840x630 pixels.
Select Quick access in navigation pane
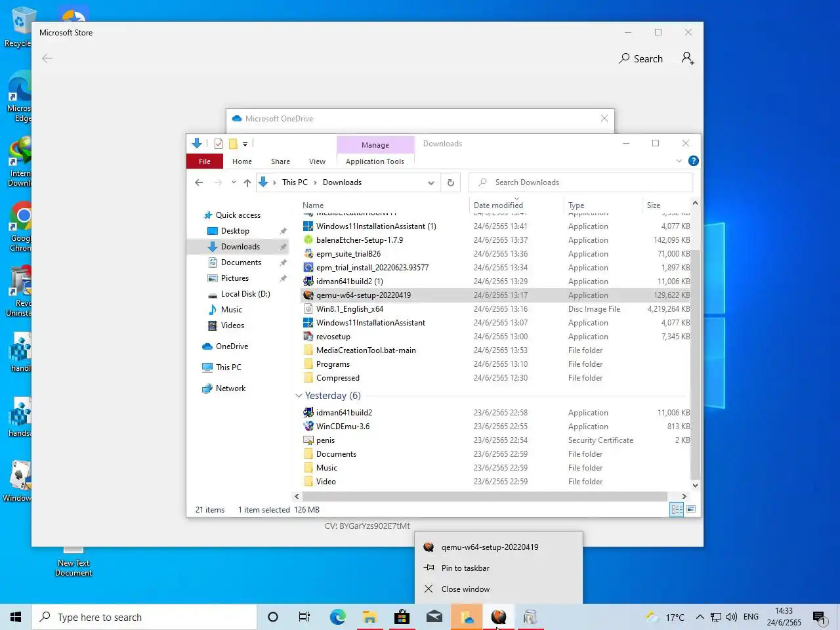(x=238, y=215)
